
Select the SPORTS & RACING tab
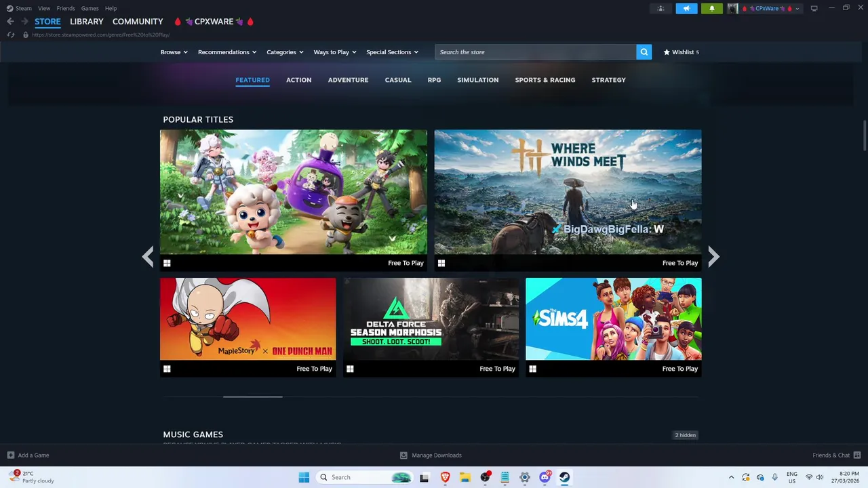[x=545, y=80]
